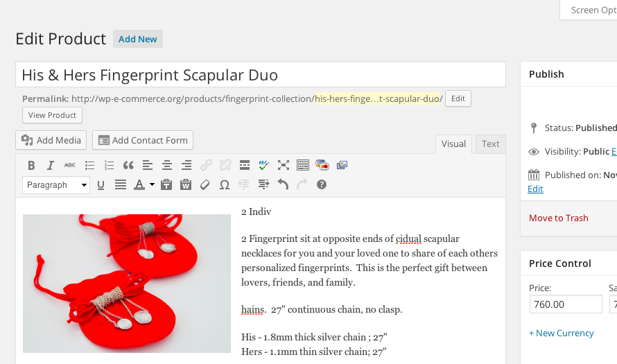Click the Publish panel heading

pyautogui.click(x=546, y=74)
